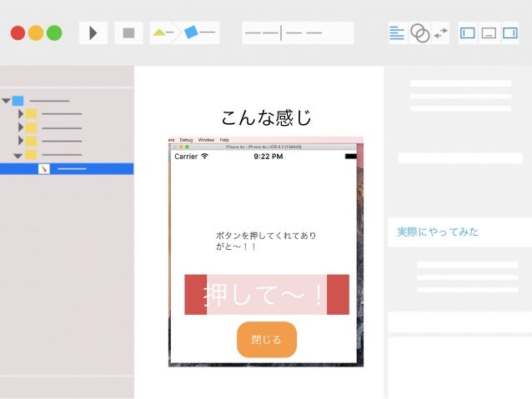
Task: Select the yellow triangle scheme icon
Action: click(158, 32)
